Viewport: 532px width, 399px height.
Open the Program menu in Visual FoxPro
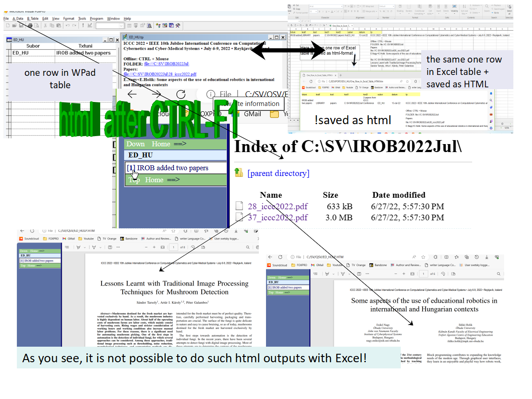point(96,19)
